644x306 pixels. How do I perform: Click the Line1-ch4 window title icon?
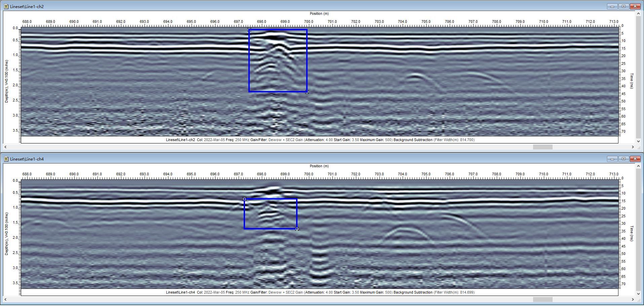6,159
